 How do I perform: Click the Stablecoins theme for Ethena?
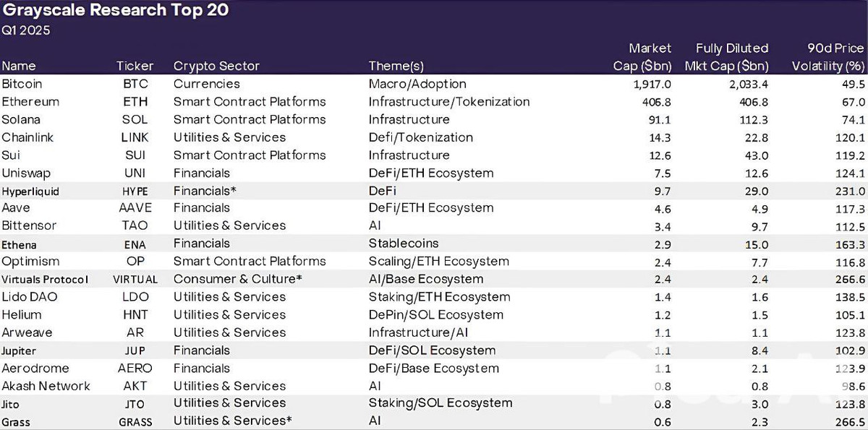click(x=404, y=244)
